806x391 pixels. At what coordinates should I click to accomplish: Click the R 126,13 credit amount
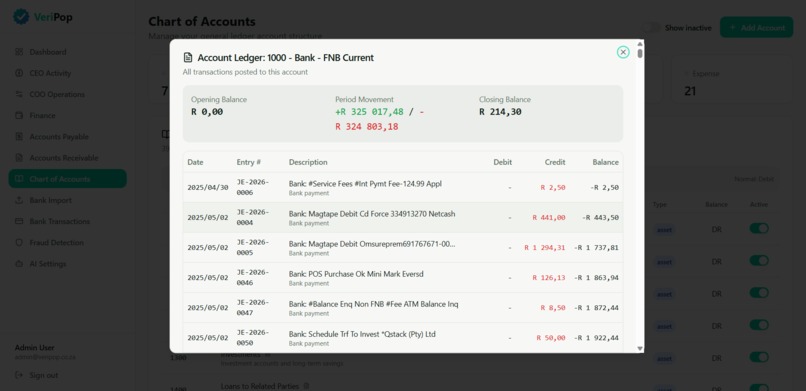(548, 278)
